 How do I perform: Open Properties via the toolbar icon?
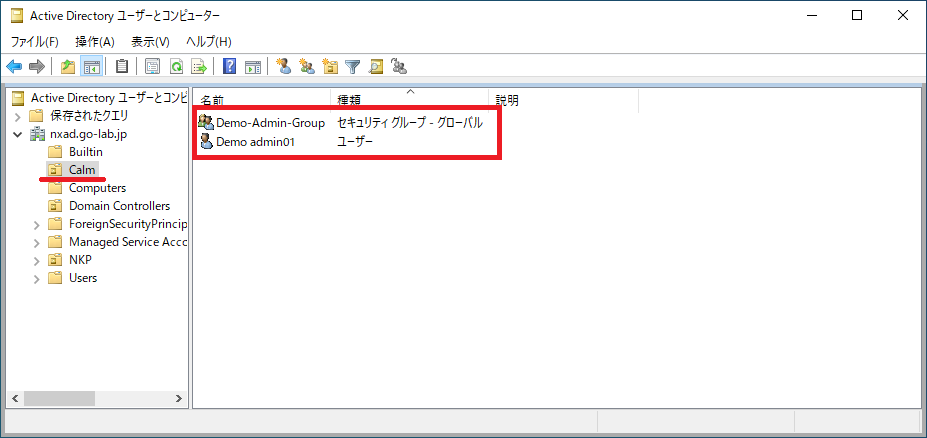(x=153, y=67)
